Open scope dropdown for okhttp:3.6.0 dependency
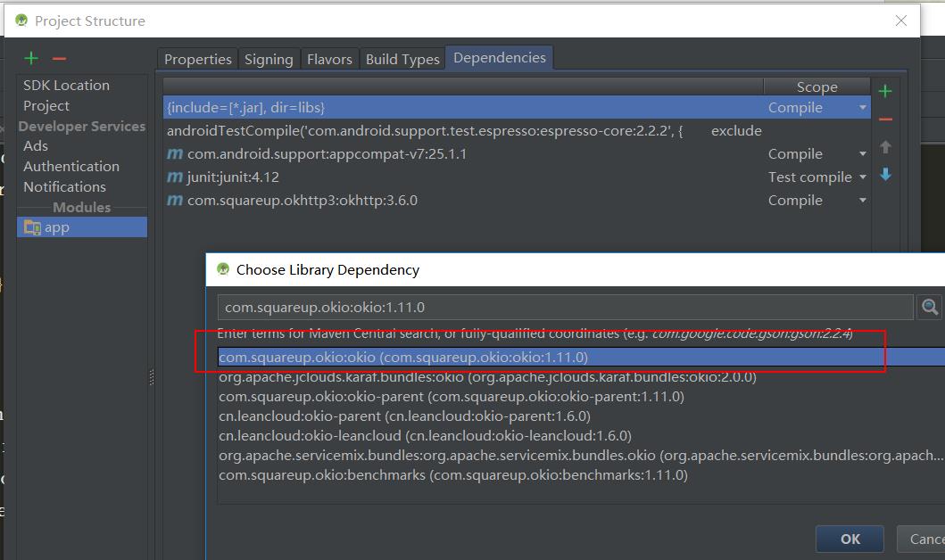Viewport: 945px width, 560px height. [862, 201]
